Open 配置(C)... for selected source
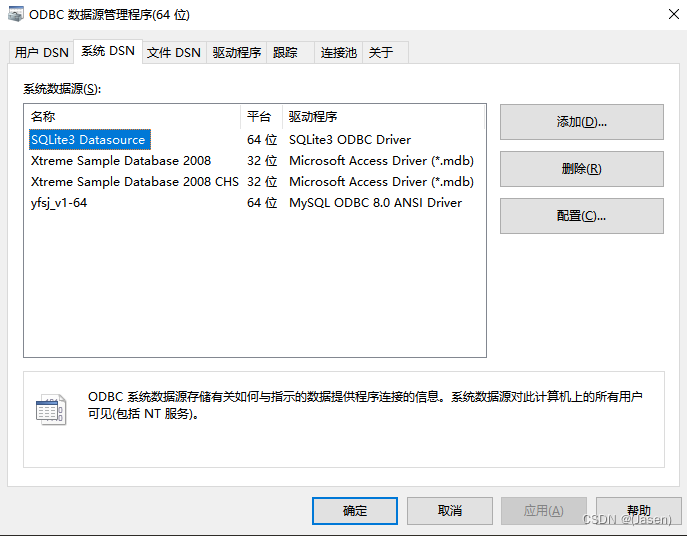687x536 pixels. [x=581, y=216]
